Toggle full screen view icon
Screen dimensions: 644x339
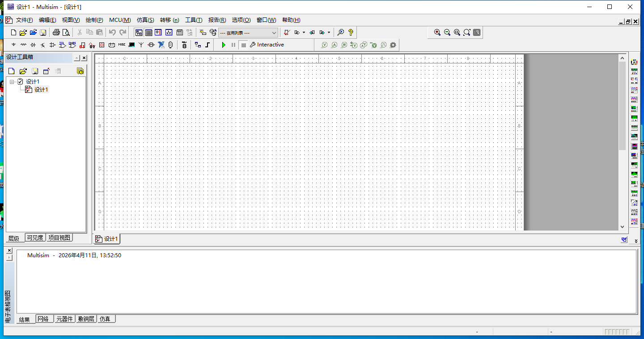pyautogui.click(x=477, y=33)
